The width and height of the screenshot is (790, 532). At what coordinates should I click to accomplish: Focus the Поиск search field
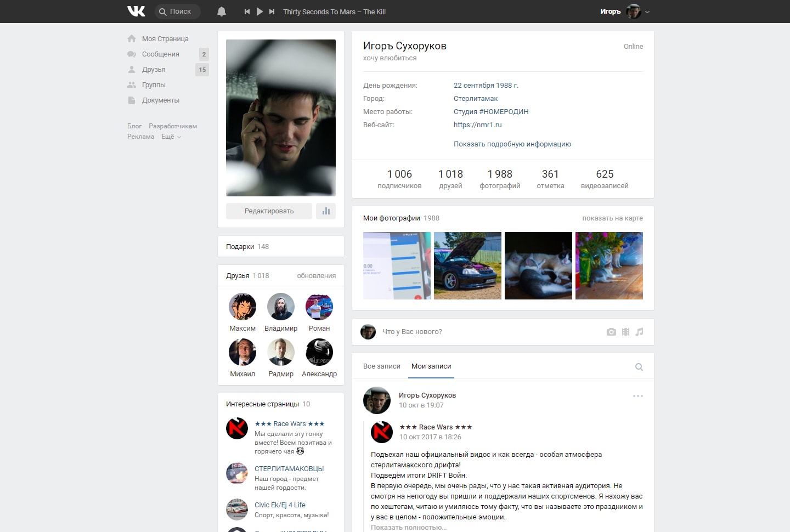coord(178,12)
